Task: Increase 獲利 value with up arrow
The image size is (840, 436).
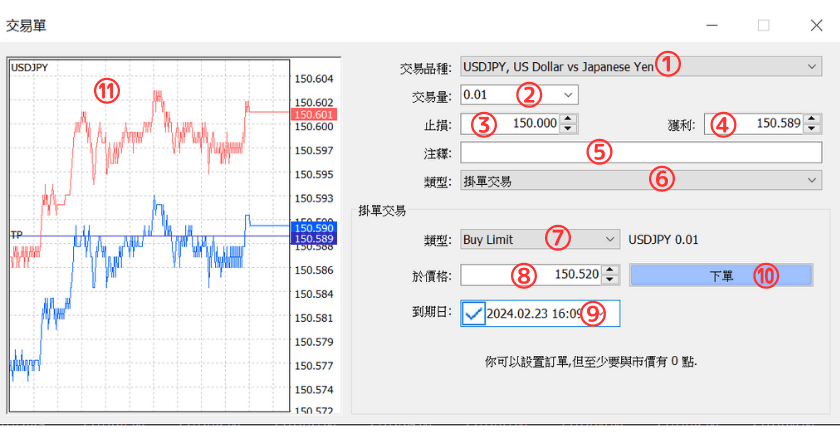Action: (811, 119)
